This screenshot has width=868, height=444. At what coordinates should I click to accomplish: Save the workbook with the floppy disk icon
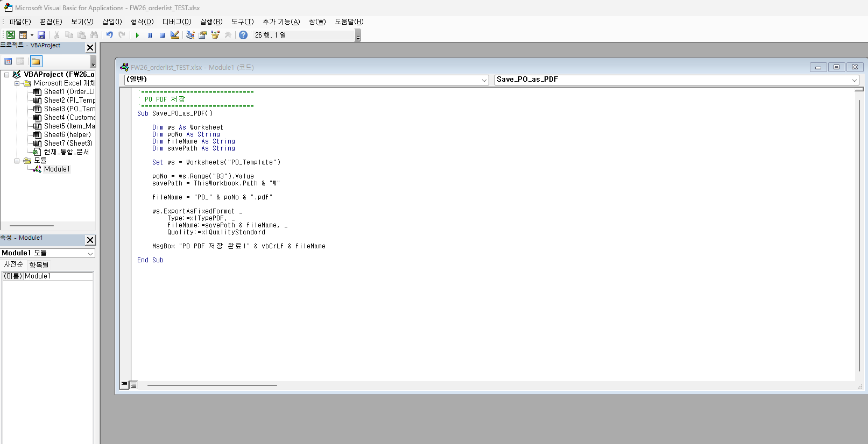(x=41, y=35)
